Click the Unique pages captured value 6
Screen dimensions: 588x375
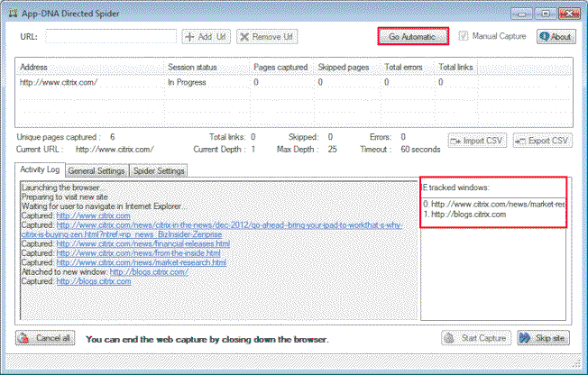[x=113, y=137]
